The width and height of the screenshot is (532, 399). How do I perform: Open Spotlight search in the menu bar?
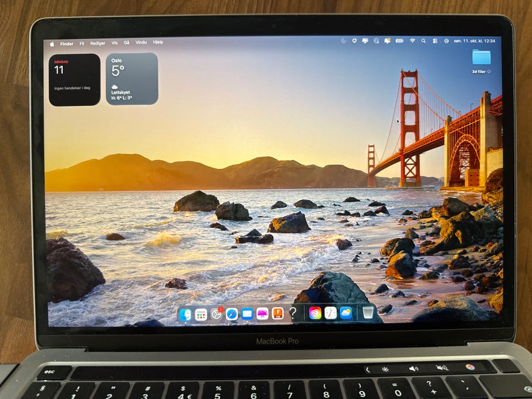pyautogui.click(x=423, y=40)
